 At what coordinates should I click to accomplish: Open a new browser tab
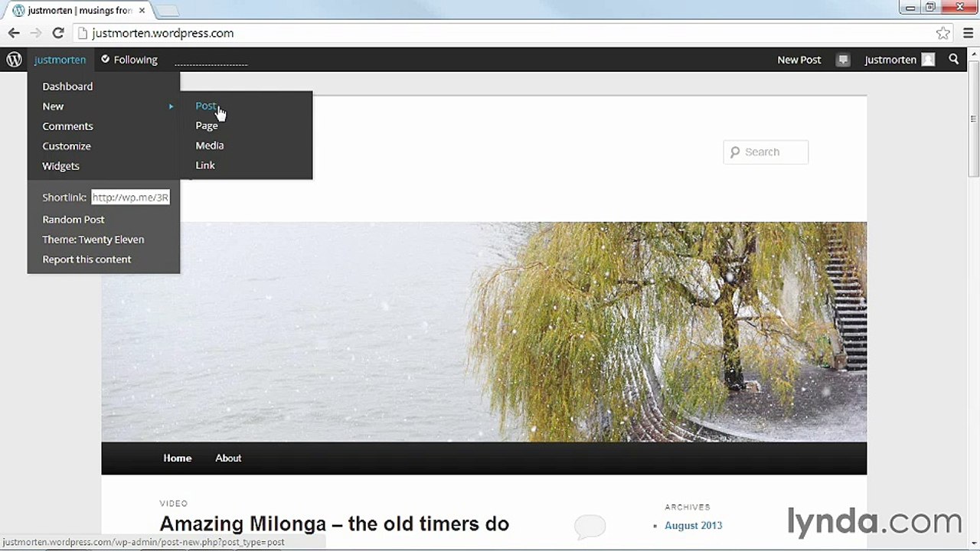(167, 11)
